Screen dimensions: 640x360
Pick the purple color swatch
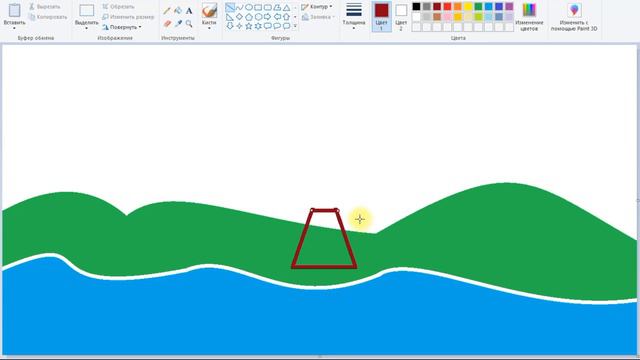(x=509, y=7)
